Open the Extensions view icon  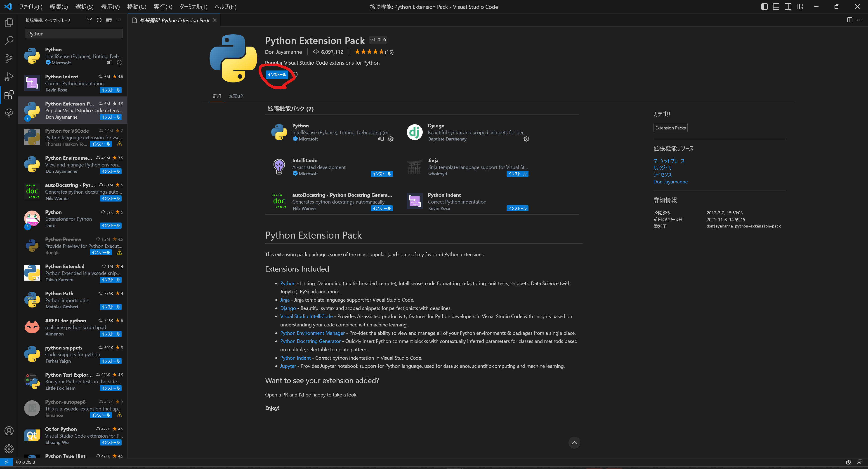(9, 95)
